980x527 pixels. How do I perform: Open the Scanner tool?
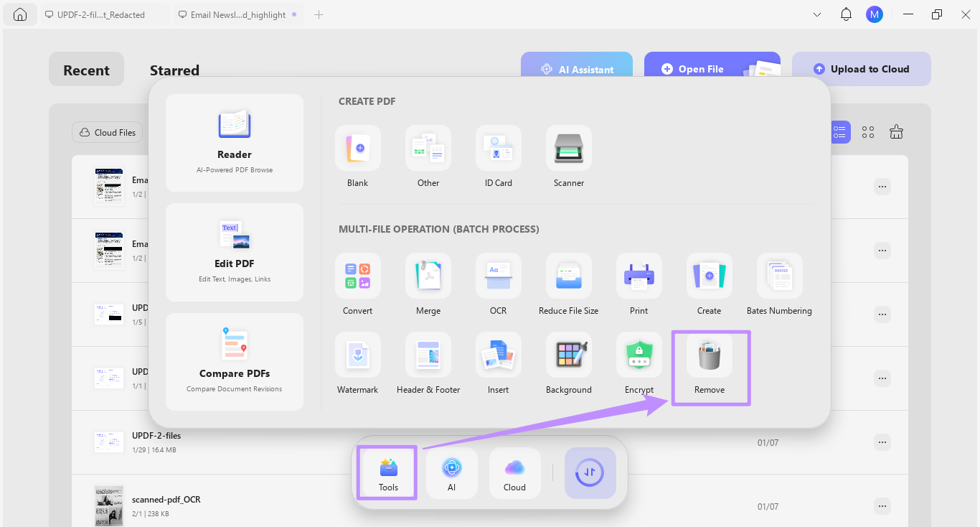point(569,148)
